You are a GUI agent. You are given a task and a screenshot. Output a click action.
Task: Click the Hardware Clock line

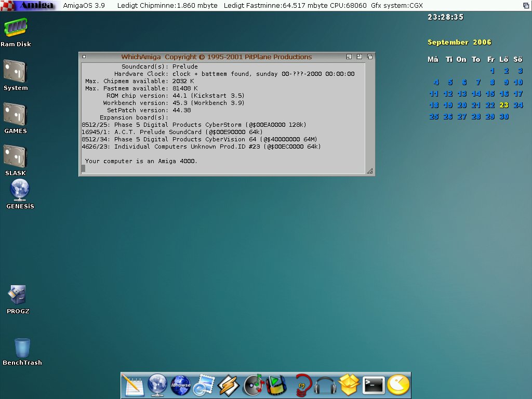[x=234, y=74]
